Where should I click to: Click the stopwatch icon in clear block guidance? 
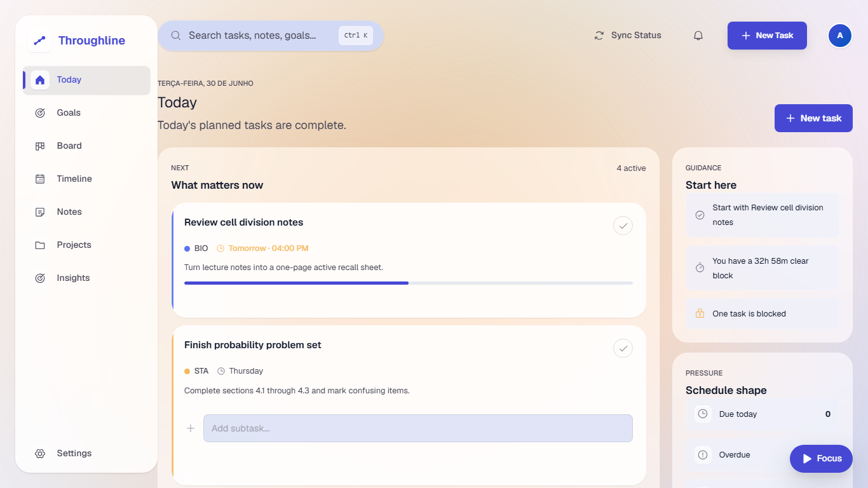pos(700,268)
